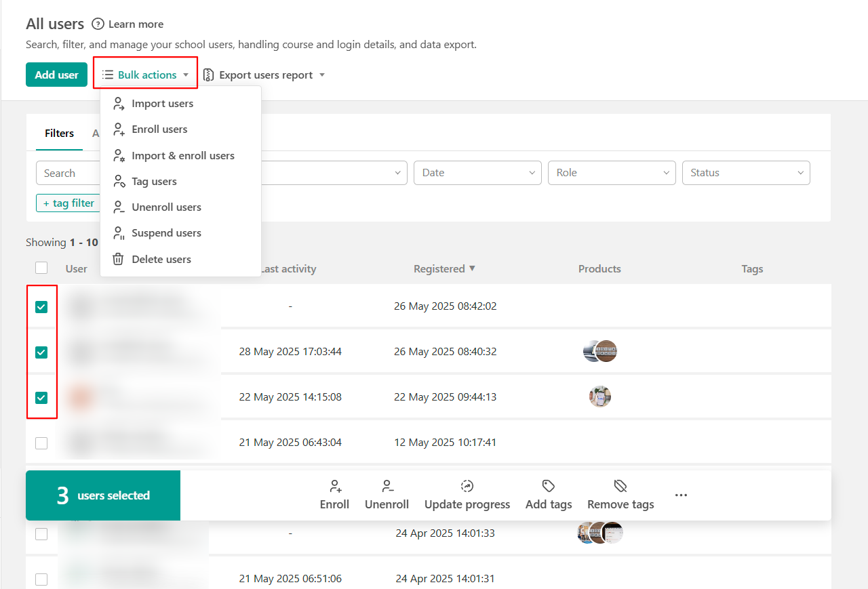Click last activity 21 May 2025 06:51:06
This screenshot has height=589, width=868.
coord(290,578)
